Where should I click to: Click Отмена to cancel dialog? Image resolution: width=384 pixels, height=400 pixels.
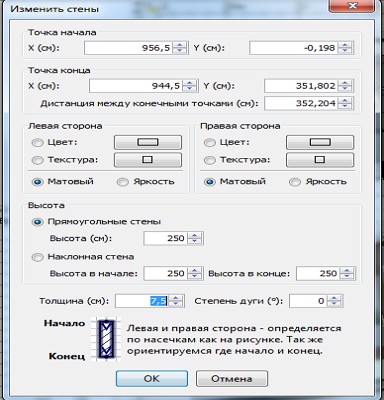pyautogui.click(x=232, y=379)
